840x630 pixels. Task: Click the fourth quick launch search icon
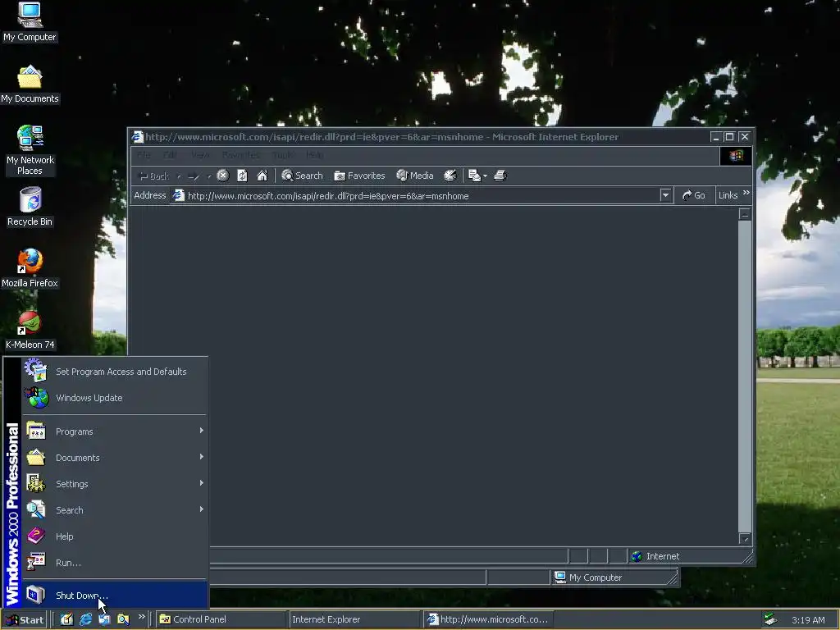[x=123, y=619]
